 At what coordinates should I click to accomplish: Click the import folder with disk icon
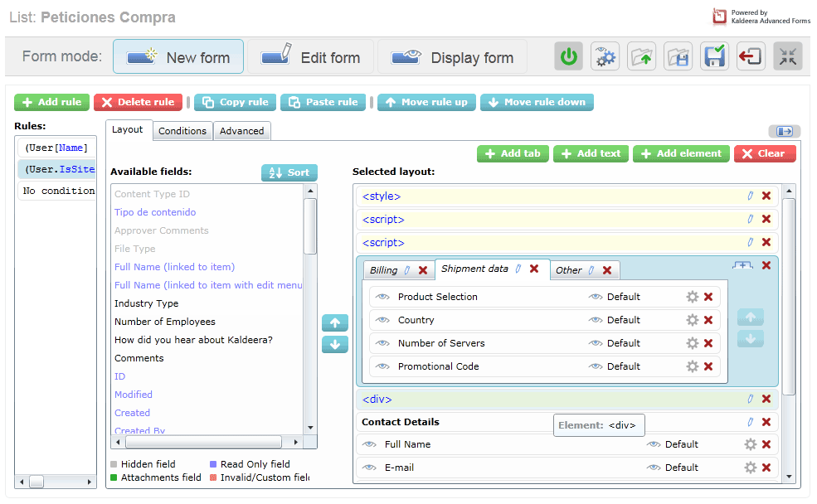(x=678, y=56)
